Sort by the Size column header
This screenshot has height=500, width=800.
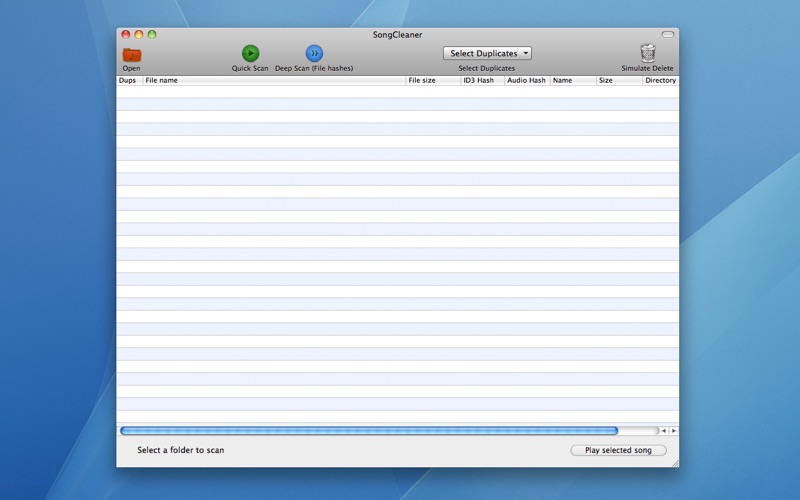(619, 80)
